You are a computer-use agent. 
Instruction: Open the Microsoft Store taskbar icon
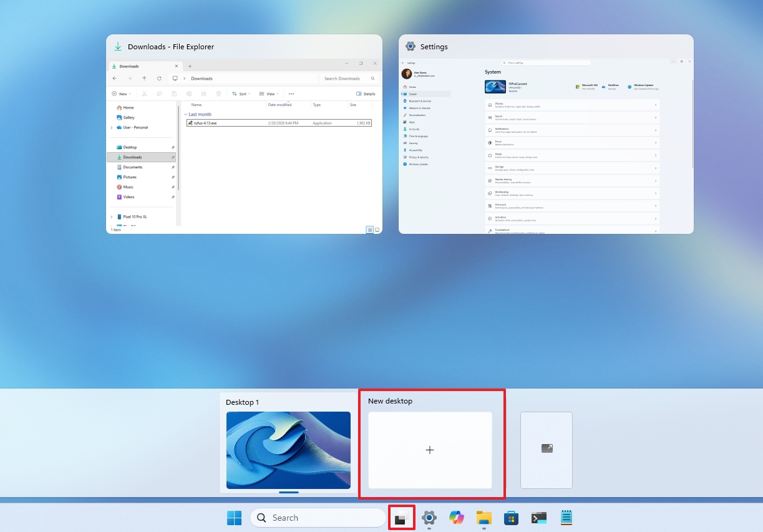point(510,517)
